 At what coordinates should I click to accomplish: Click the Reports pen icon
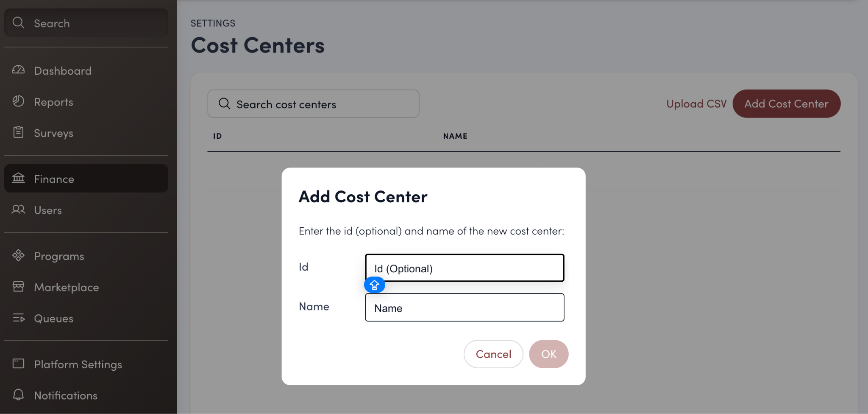[19, 102]
